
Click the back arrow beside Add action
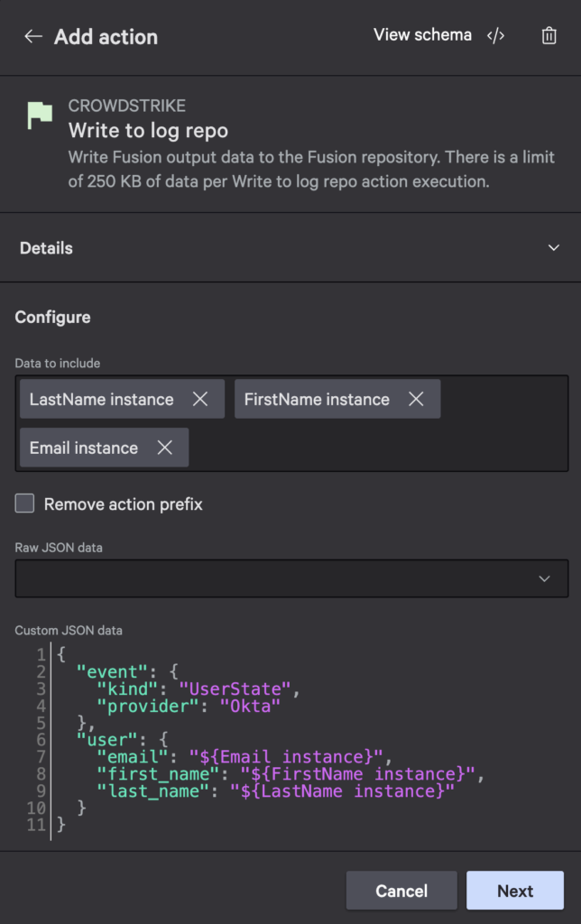pos(33,37)
